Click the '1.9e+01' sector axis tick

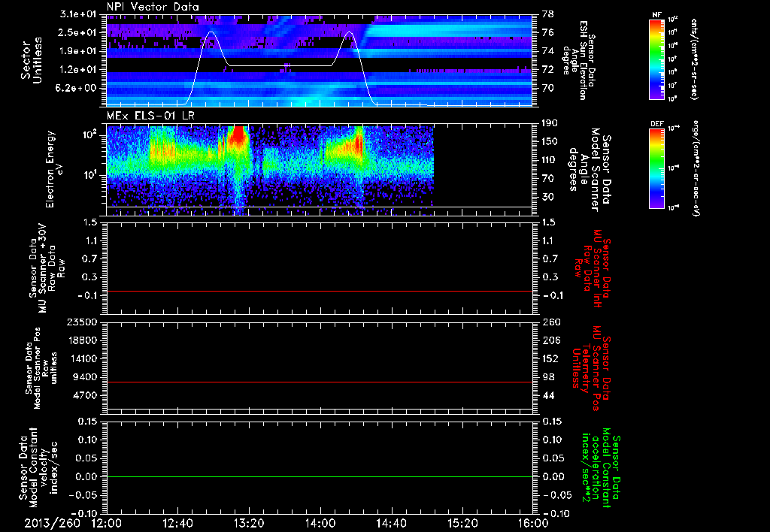tap(78, 51)
